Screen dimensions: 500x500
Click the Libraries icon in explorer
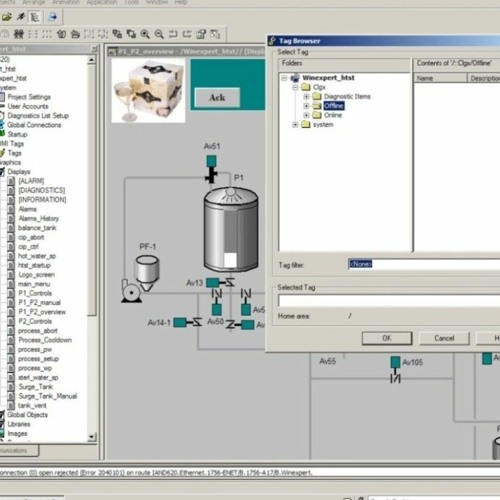[2, 424]
